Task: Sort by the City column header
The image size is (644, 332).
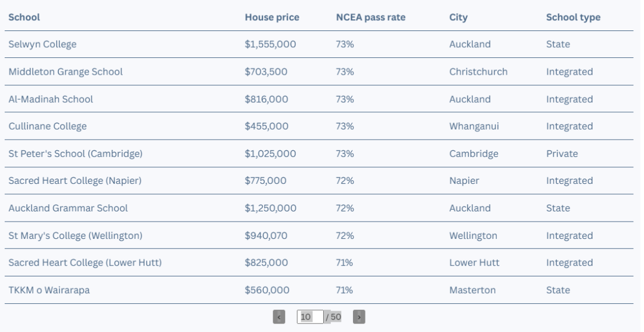Action: 459,17
